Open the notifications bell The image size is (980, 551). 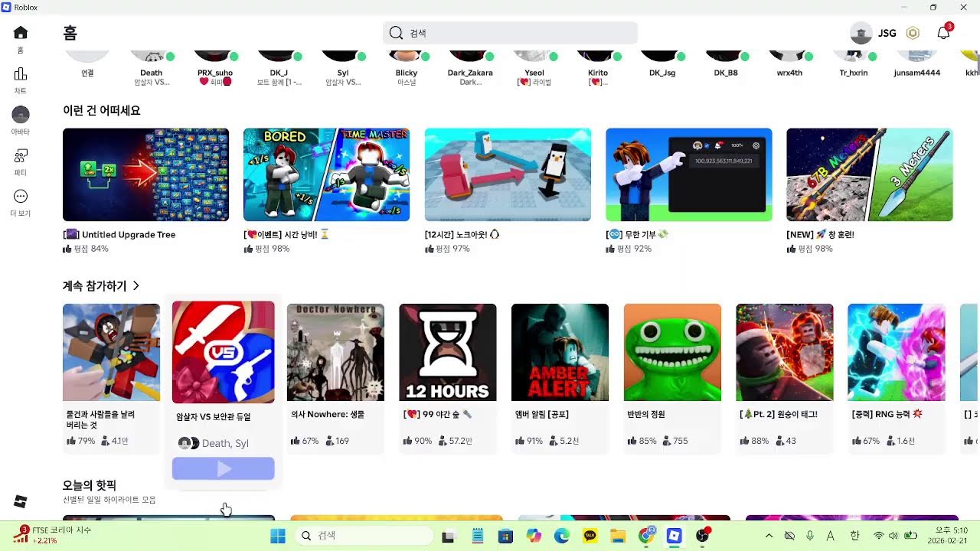(944, 33)
